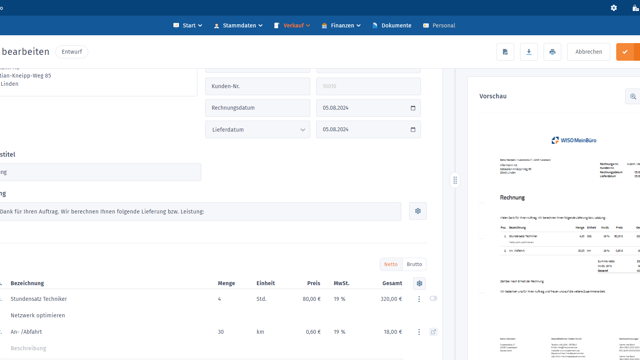The width and height of the screenshot is (640, 360).
Task: Click the Abbrechen button
Action: [589, 52]
